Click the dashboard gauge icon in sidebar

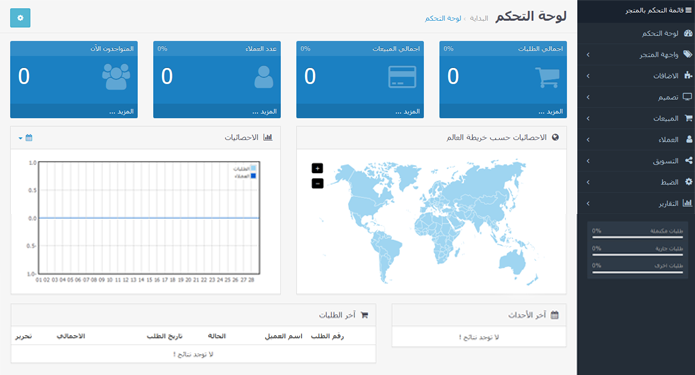(688, 33)
